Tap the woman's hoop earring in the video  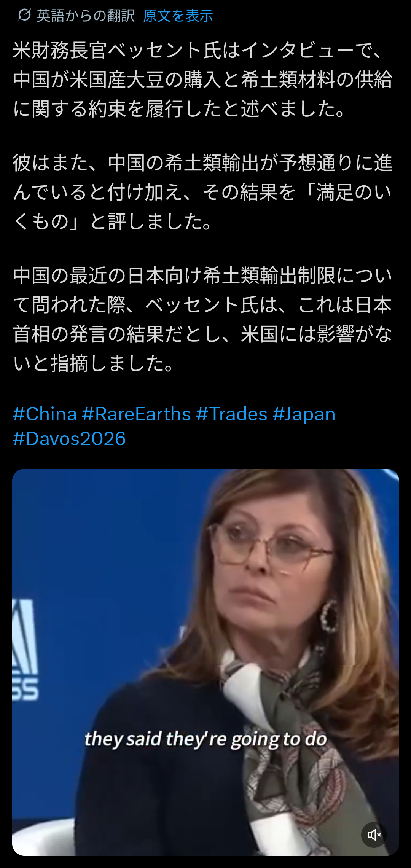[x=330, y=617]
